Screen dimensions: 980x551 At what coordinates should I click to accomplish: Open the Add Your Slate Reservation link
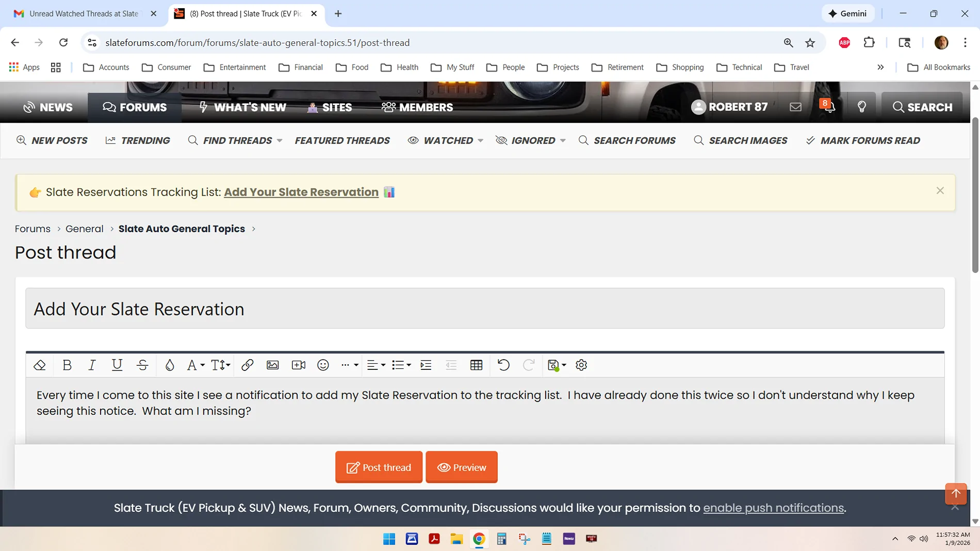pyautogui.click(x=301, y=192)
